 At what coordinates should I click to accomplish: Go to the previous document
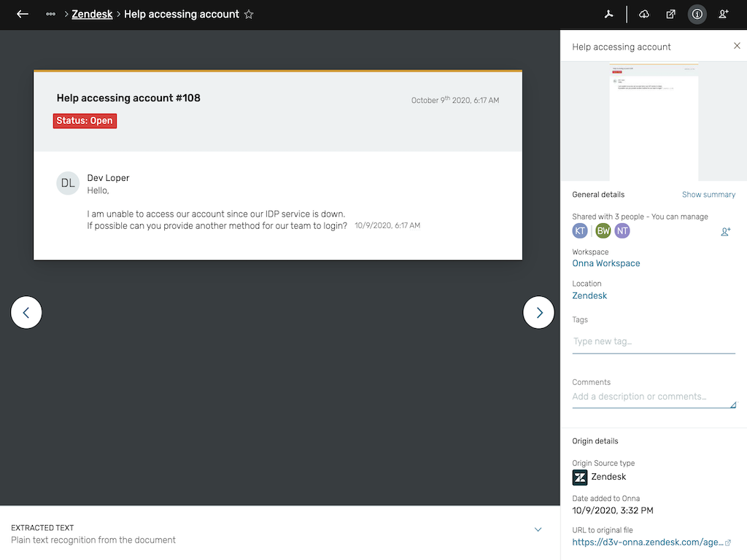pyautogui.click(x=26, y=313)
